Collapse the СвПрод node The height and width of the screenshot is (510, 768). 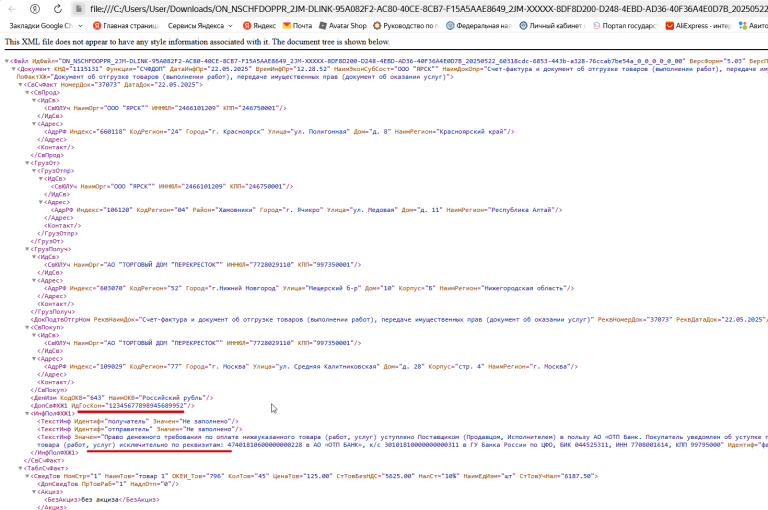tap(27, 93)
